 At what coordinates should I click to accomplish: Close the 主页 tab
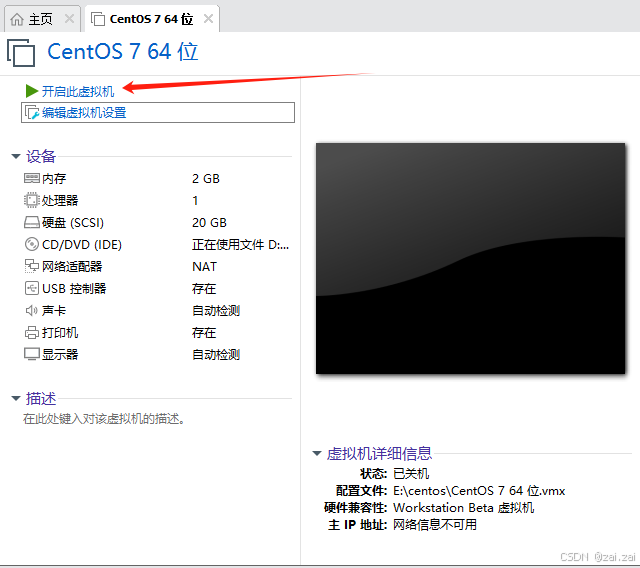70,19
